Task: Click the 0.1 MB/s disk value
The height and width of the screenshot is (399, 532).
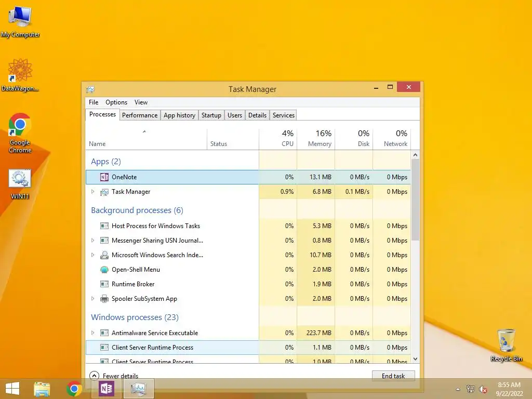Action: pyautogui.click(x=357, y=192)
